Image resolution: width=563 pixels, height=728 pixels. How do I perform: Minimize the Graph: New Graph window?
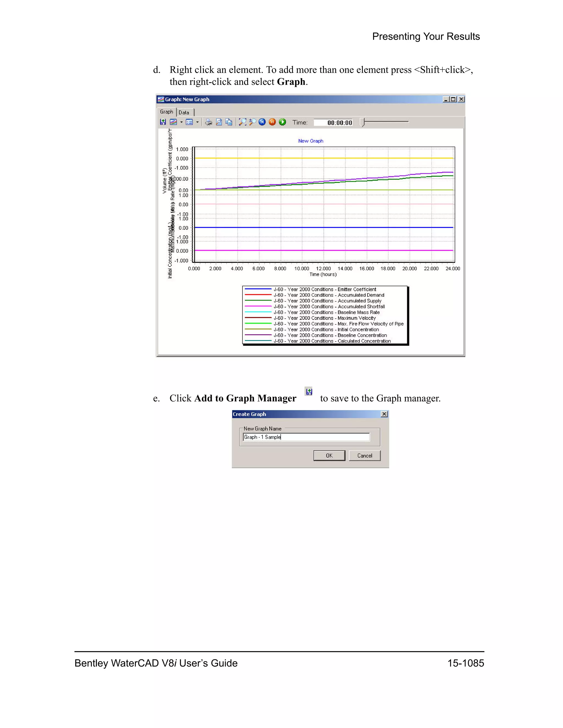point(446,99)
